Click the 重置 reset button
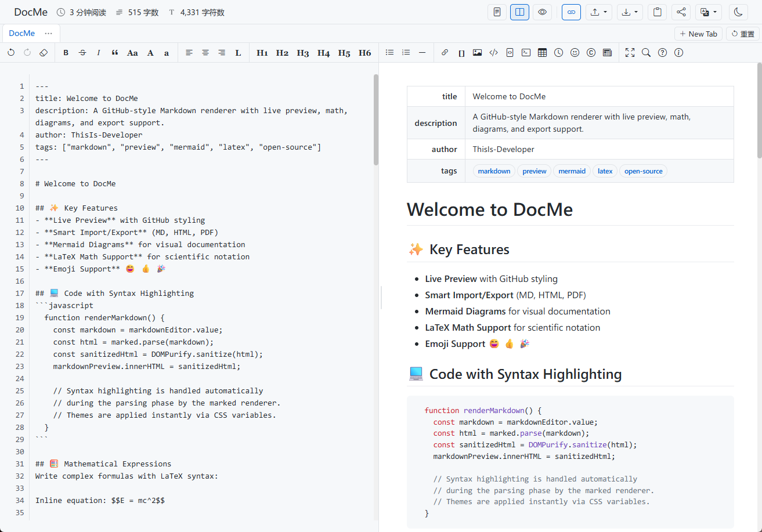This screenshot has height=532, width=762. pyautogui.click(x=743, y=34)
